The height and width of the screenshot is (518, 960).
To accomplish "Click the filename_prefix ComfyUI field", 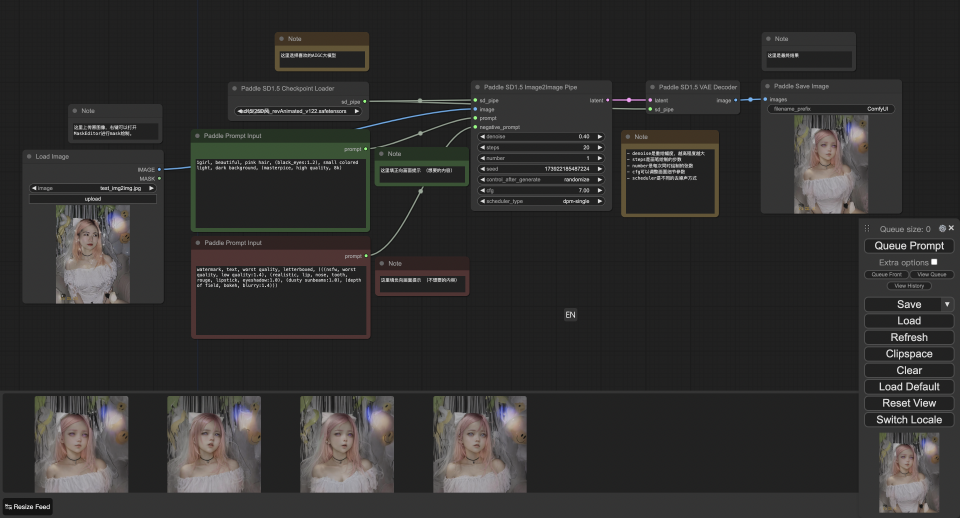I will 830,109.
